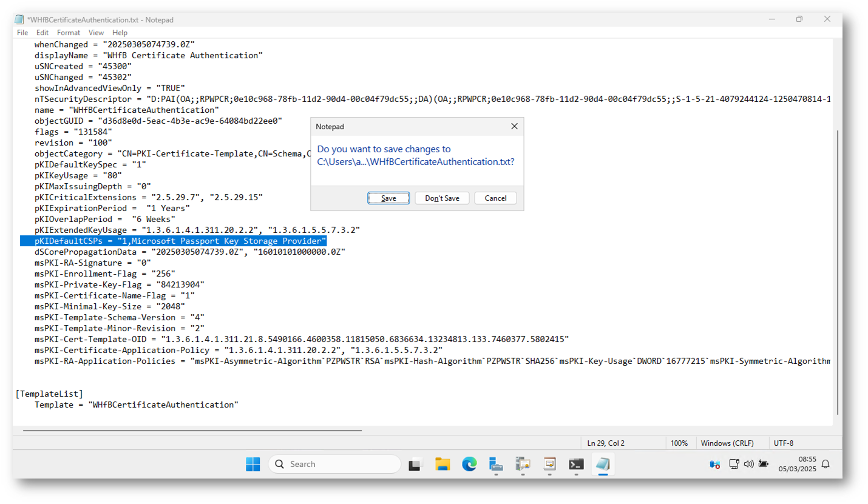This screenshot has height=504, width=868.
Task: Click the pKIExtendedKeyUsage line
Action: point(197,230)
